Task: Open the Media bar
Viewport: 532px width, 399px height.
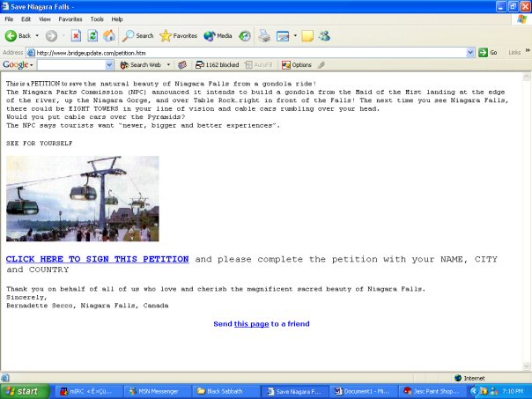Action: (x=218, y=36)
